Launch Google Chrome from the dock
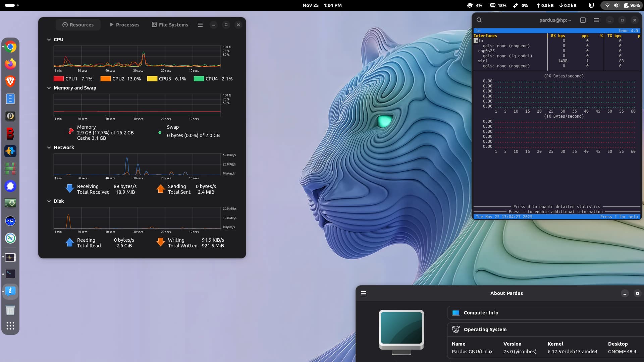 [x=10, y=47]
